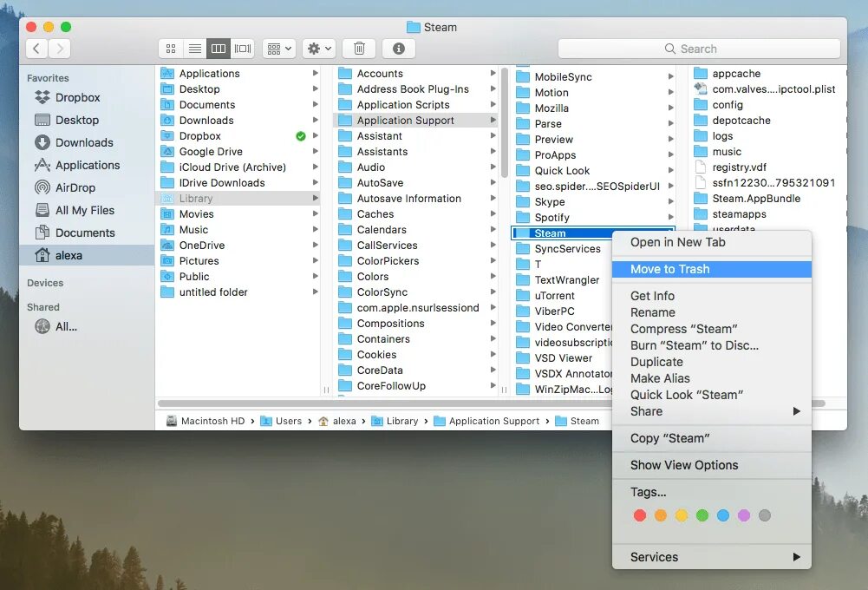868x590 pixels.
Task: Expand the Applications folder arrow in first column
Action: click(315, 73)
